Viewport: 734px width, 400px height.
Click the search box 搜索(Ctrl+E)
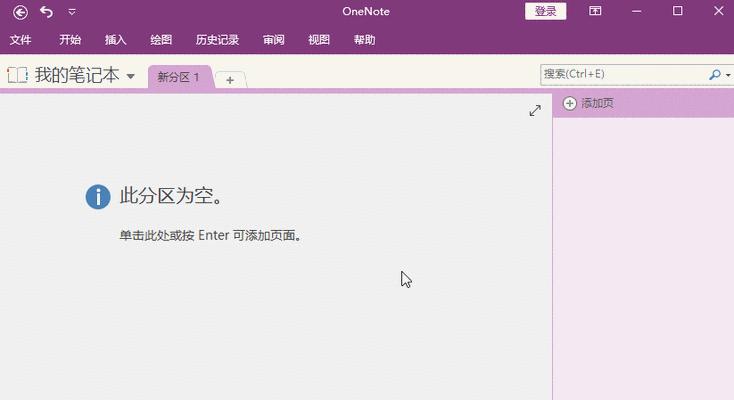pos(624,74)
